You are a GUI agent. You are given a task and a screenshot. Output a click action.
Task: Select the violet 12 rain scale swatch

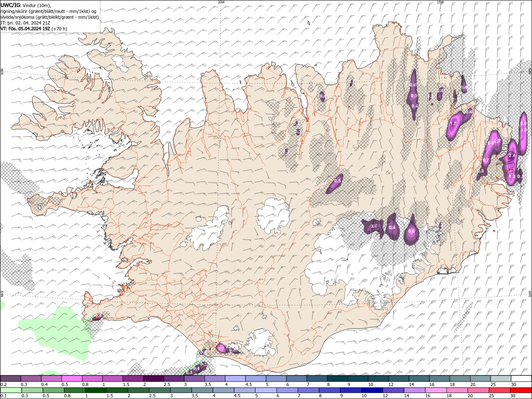[x=393, y=390]
